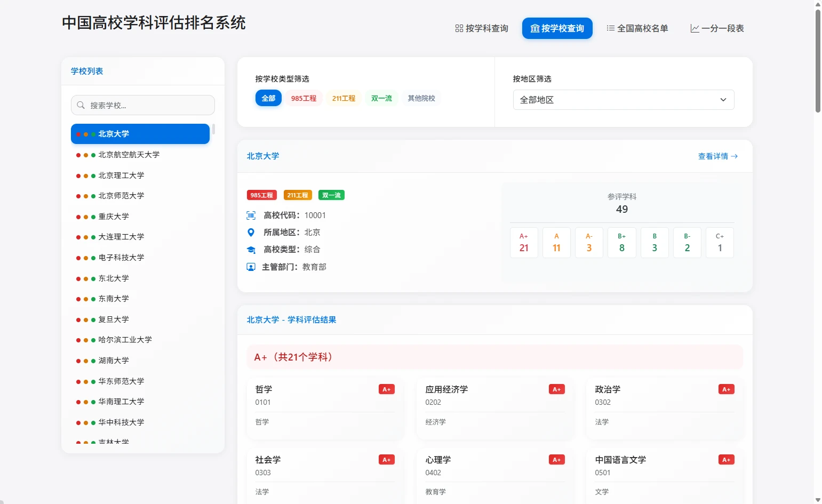This screenshot has width=822, height=504.
Task: Click the person badge icon beside 主管部门
Action: point(251,267)
